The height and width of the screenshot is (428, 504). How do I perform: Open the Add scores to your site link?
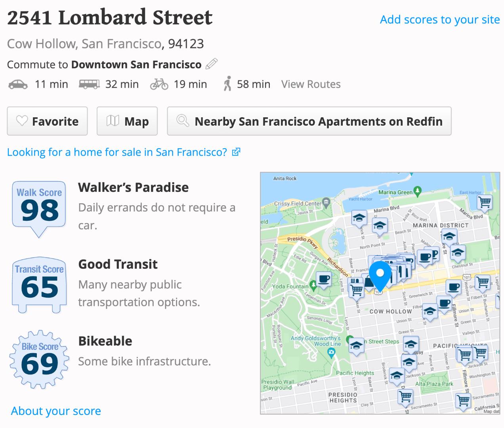tap(440, 19)
